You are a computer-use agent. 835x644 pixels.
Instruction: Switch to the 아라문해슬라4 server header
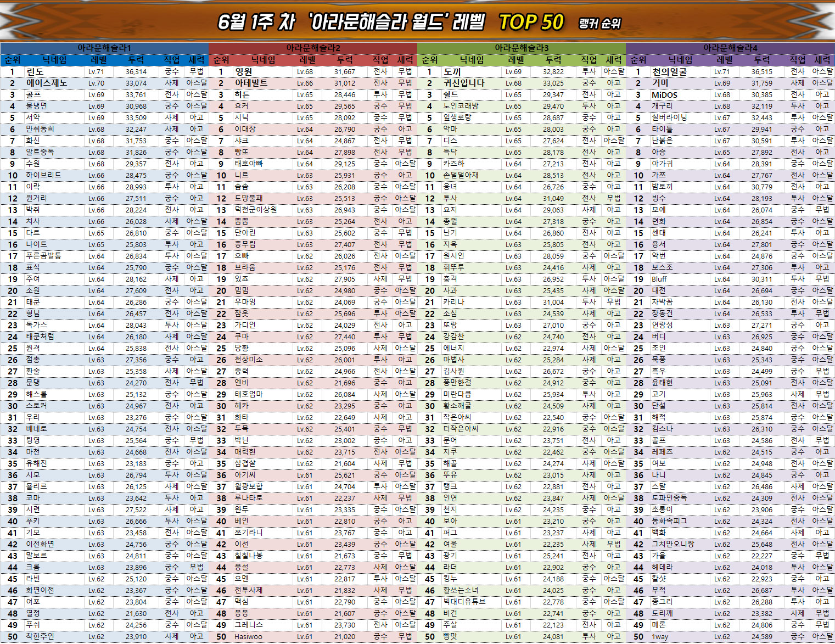[x=730, y=48]
